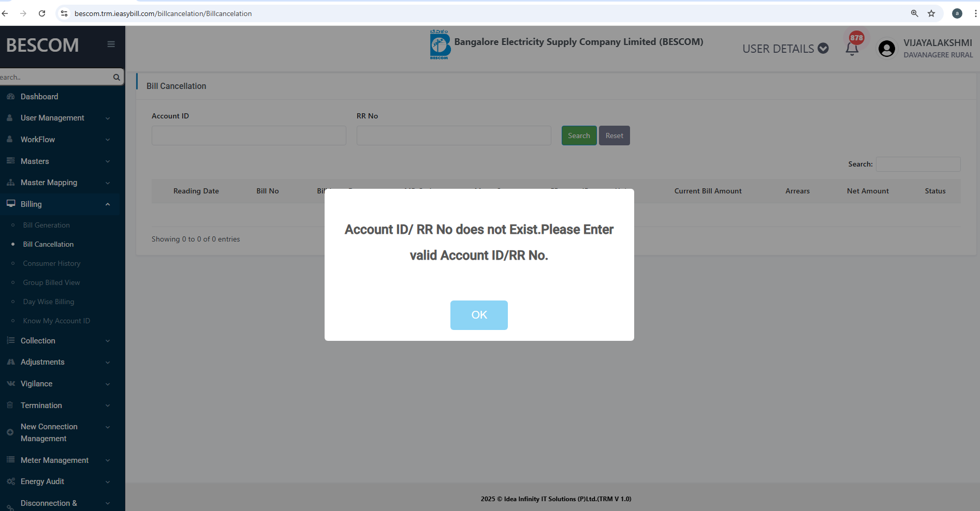The image size is (980, 511).
Task: Sort by Net Amount column header
Action: point(868,191)
